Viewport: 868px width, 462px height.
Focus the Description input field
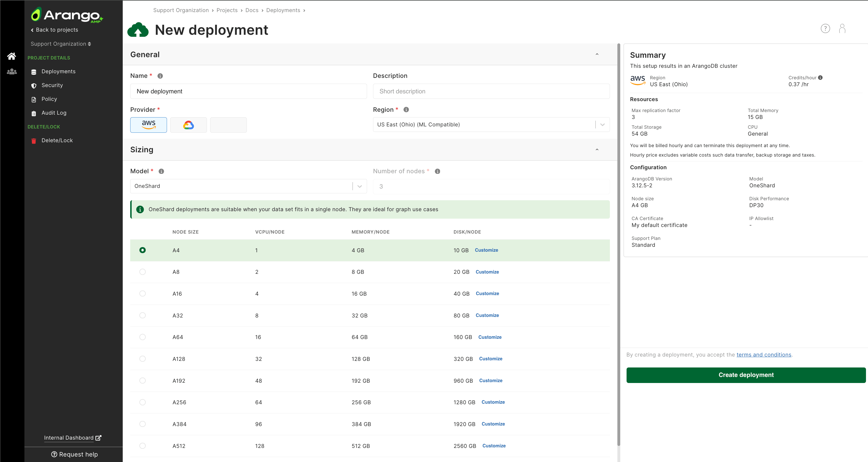(491, 91)
